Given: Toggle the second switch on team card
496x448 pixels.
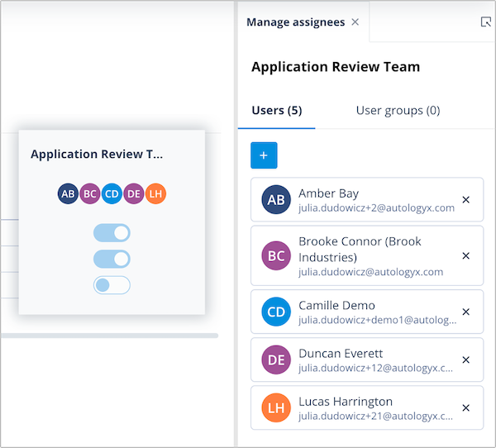Looking at the screenshot, I should click(x=112, y=259).
